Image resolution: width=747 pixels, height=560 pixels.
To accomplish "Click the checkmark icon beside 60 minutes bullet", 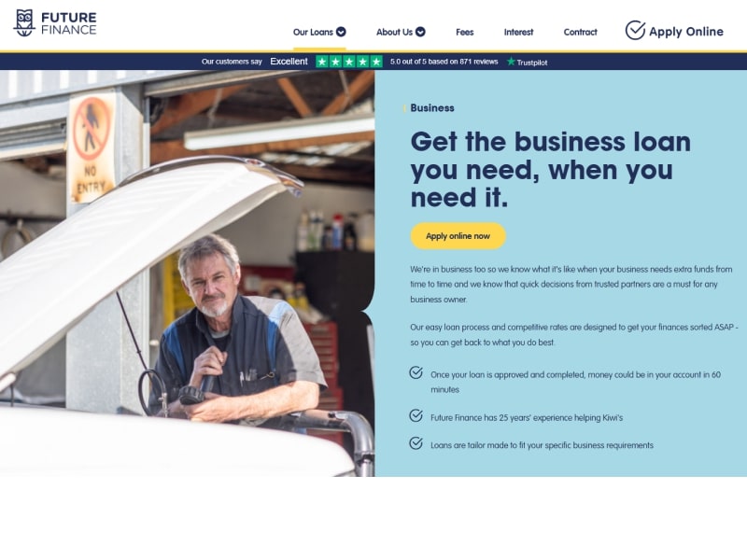I will (416, 372).
